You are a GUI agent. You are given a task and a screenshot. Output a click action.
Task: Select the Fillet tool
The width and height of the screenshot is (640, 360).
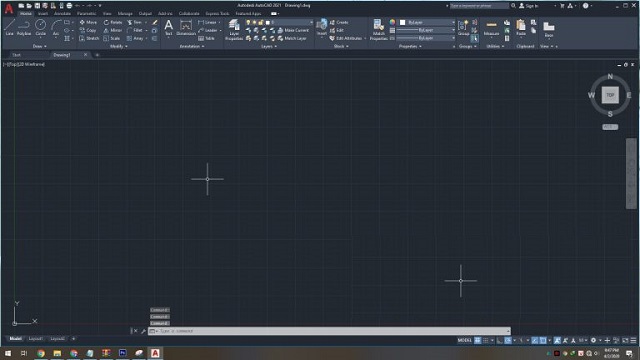pos(135,30)
